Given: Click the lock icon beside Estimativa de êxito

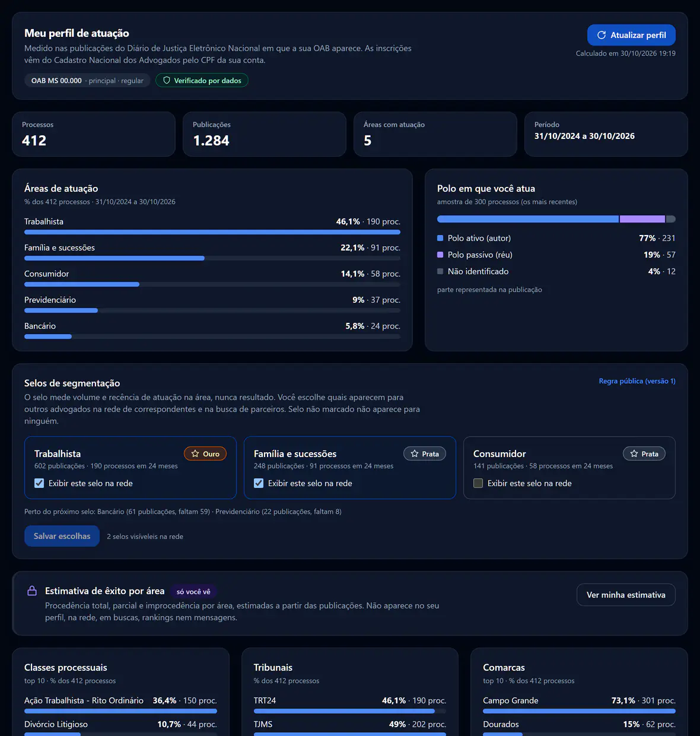Looking at the screenshot, I should click(32, 591).
